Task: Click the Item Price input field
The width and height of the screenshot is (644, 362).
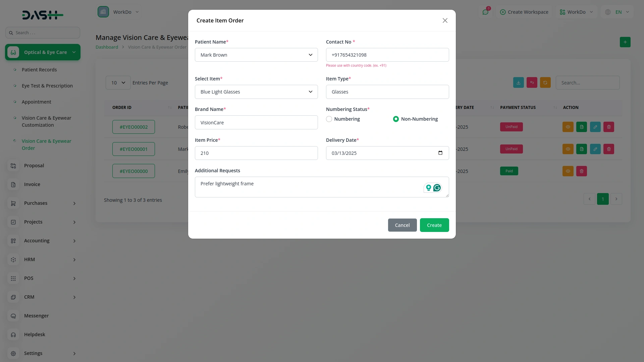Action: (x=256, y=153)
